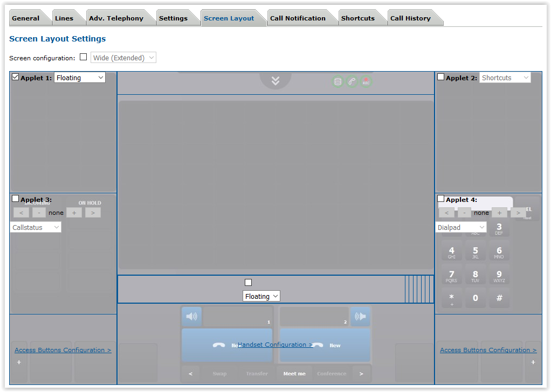Viewport: 551px width, 392px height.
Task: Click Applet 3 next (>) button
Action: (x=93, y=213)
